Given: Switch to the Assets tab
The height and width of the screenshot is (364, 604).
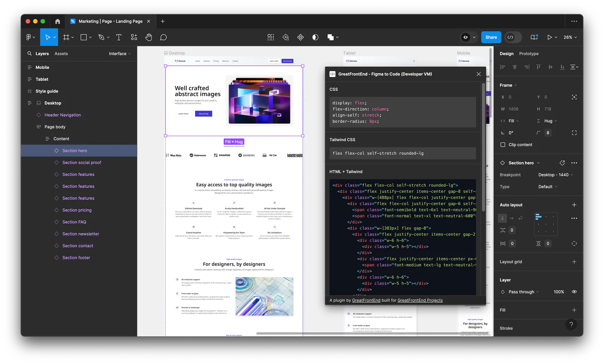Looking at the screenshot, I should click(61, 54).
